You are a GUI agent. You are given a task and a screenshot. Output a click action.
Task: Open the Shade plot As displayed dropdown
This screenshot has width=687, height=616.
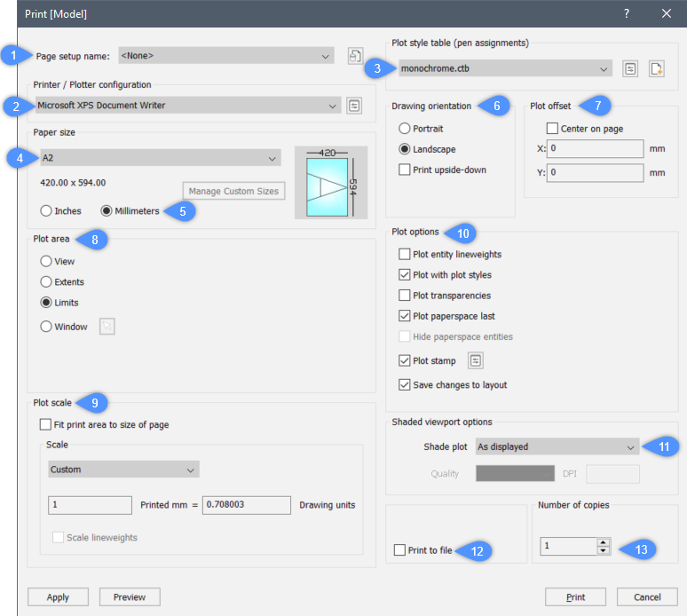tap(557, 446)
